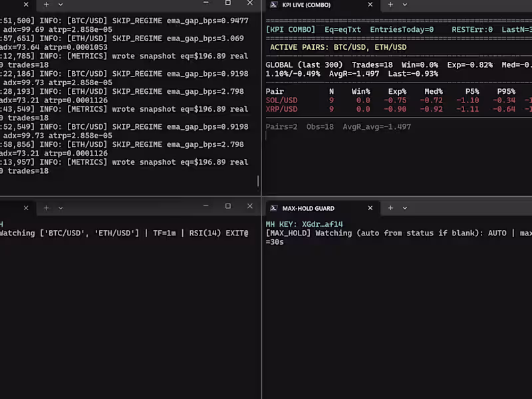Add new tab in bottom-left terminal
The height and width of the screenshot is (399, 532).
point(47,208)
